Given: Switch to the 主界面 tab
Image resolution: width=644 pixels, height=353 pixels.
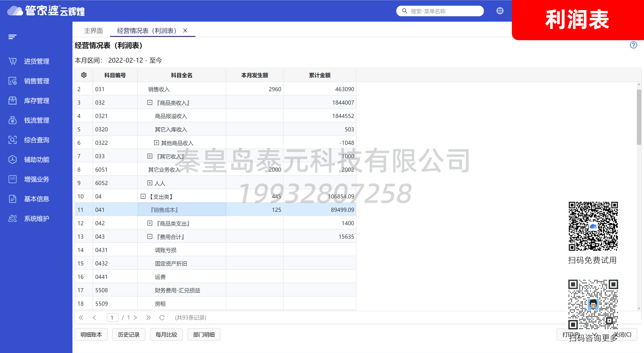Looking at the screenshot, I should pyautogui.click(x=93, y=31).
